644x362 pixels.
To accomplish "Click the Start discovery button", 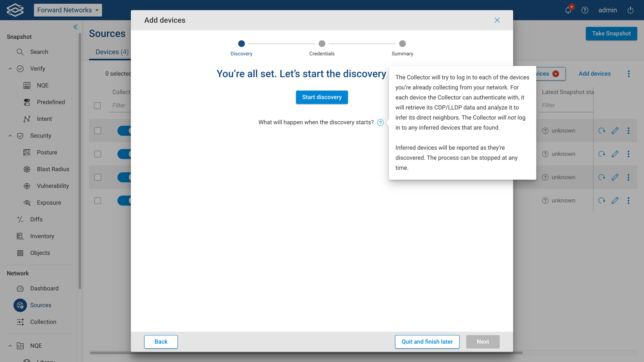I will (x=322, y=97).
